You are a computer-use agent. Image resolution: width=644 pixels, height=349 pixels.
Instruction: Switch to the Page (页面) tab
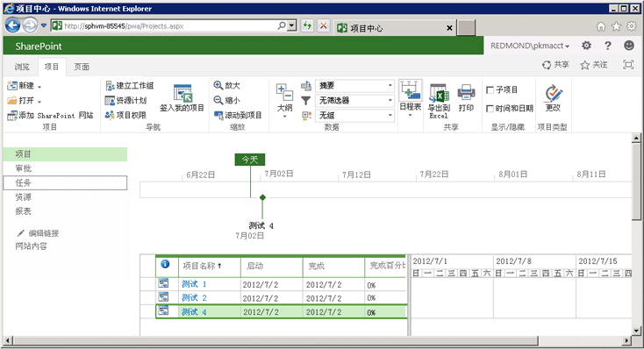[x=82, y=67]
